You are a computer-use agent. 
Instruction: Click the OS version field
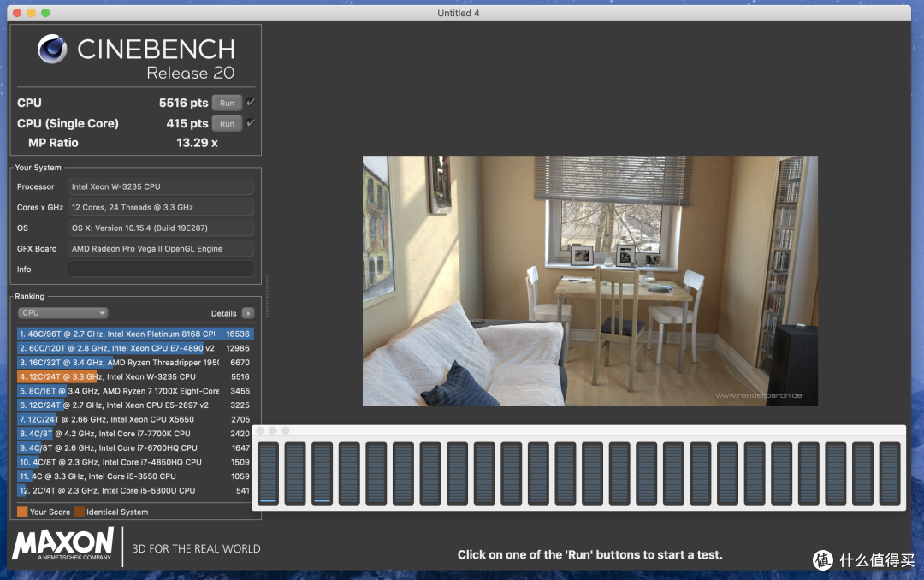point(161,228)
